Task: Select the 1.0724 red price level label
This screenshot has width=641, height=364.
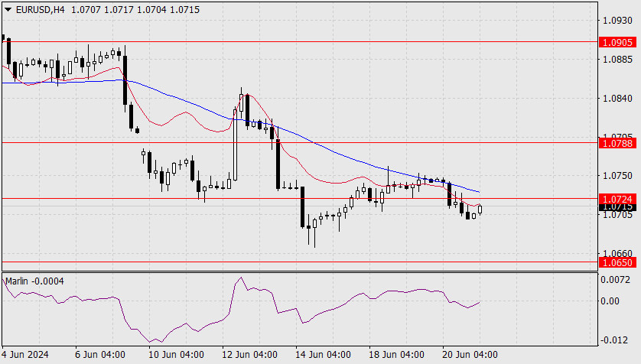Action: (x=618, y=199)
